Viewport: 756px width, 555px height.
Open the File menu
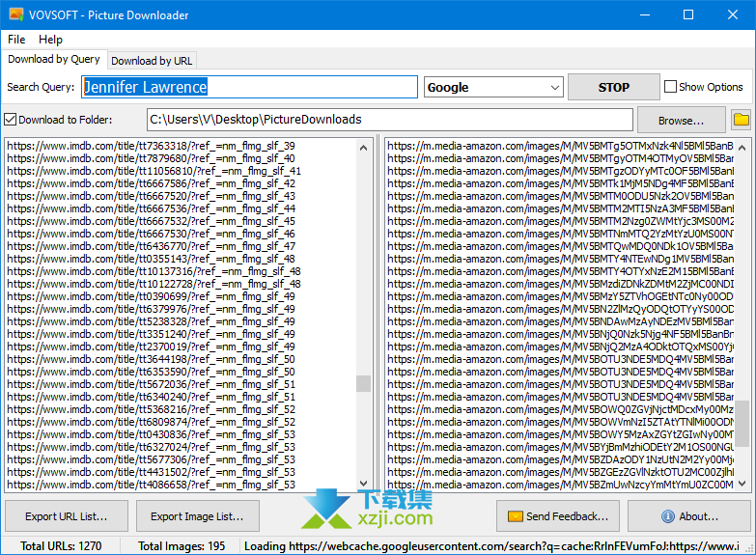coord(16,39)
